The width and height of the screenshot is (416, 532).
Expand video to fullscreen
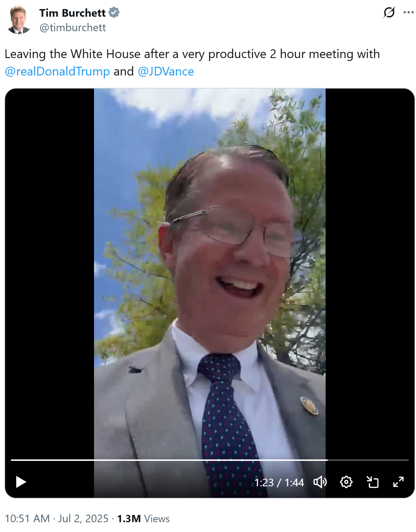point(399,482)
